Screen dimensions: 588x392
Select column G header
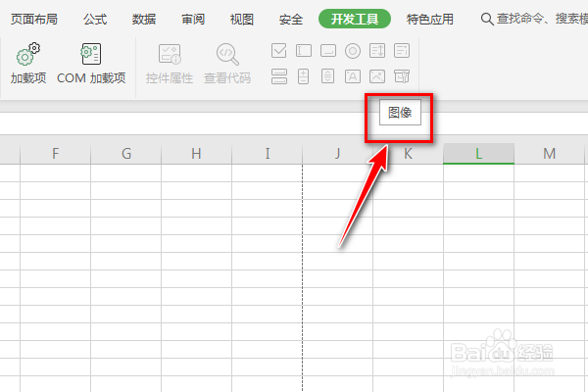point(126,154)
